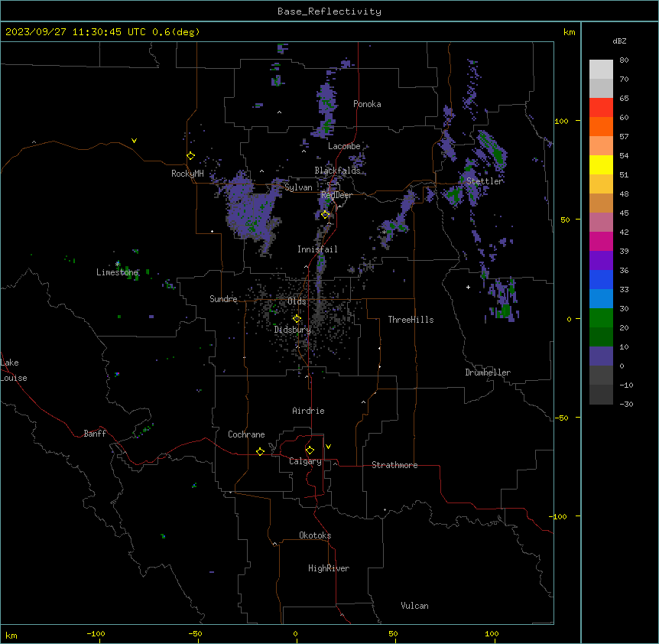Click the Base_Reflectivity title
659x644 pixels.
(329, 11)
